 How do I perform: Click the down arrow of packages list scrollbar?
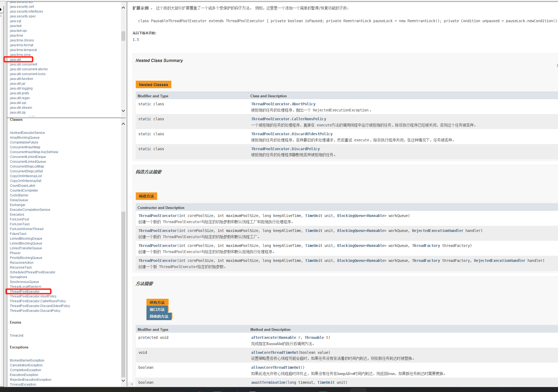click(x=123, y=111)
